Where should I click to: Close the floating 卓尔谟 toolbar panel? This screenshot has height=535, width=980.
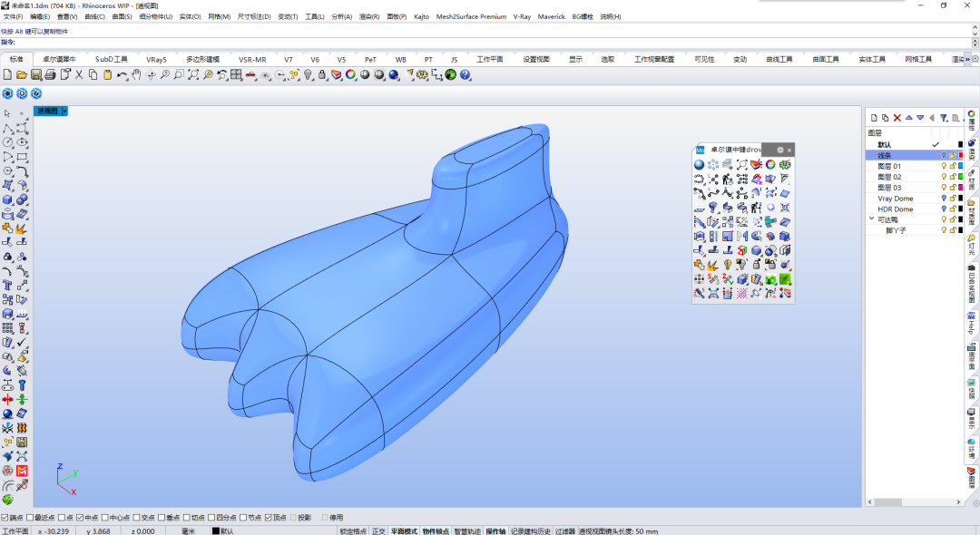click(x=789, y=150)
